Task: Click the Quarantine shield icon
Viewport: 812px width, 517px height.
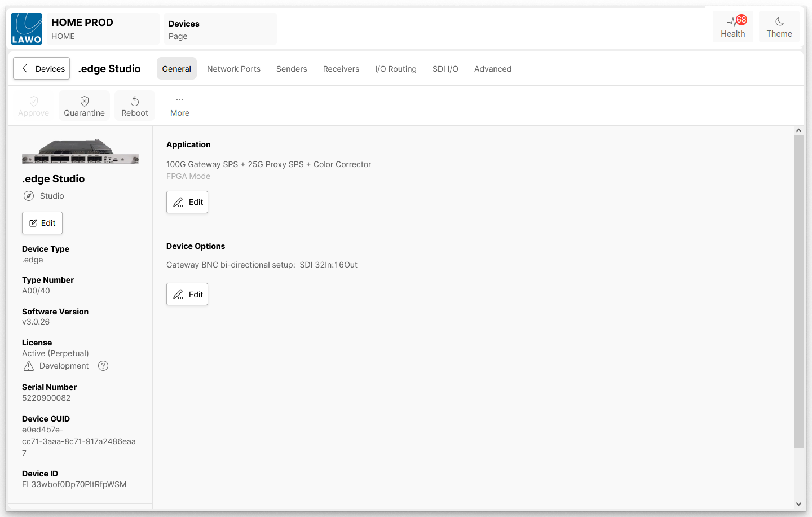Action: point(84,102)
